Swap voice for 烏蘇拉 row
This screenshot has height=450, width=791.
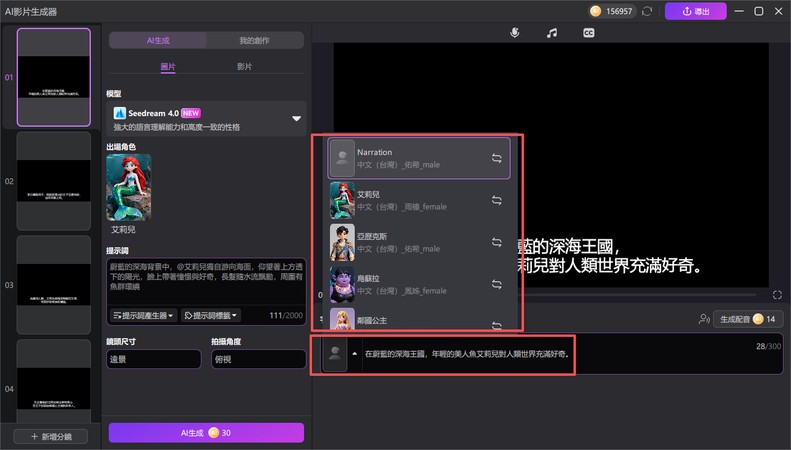[496, 284]
